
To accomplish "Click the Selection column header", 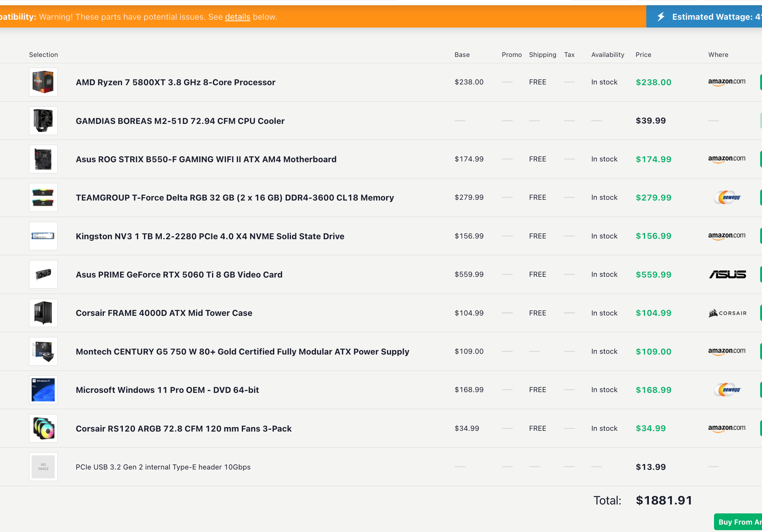I will (44, 55).
